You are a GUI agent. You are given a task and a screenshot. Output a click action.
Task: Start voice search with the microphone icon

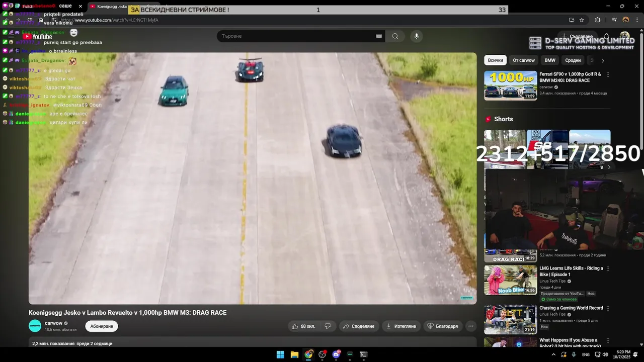click(x=416, y=36)
